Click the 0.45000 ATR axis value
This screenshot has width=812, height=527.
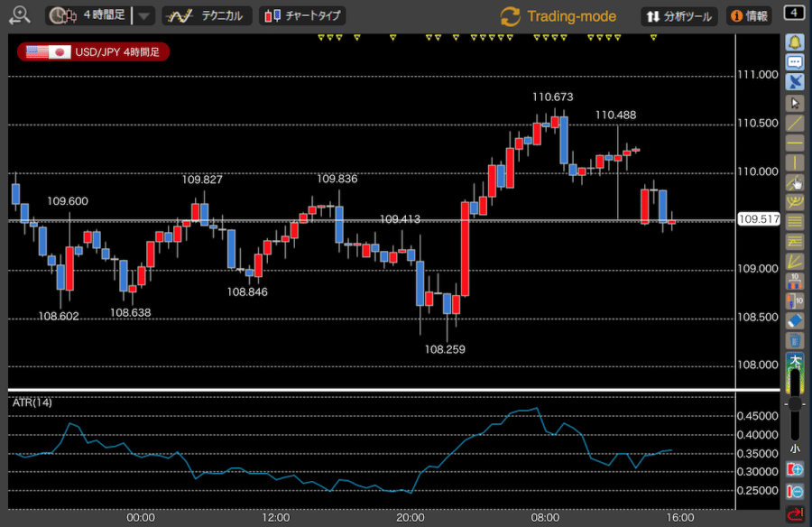pyautogui.click(x=758, y=416)
